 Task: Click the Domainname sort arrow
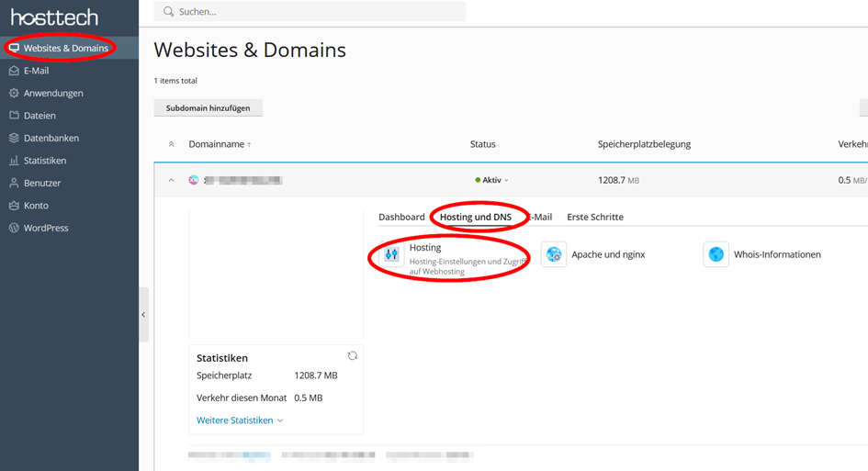(249, 144)
